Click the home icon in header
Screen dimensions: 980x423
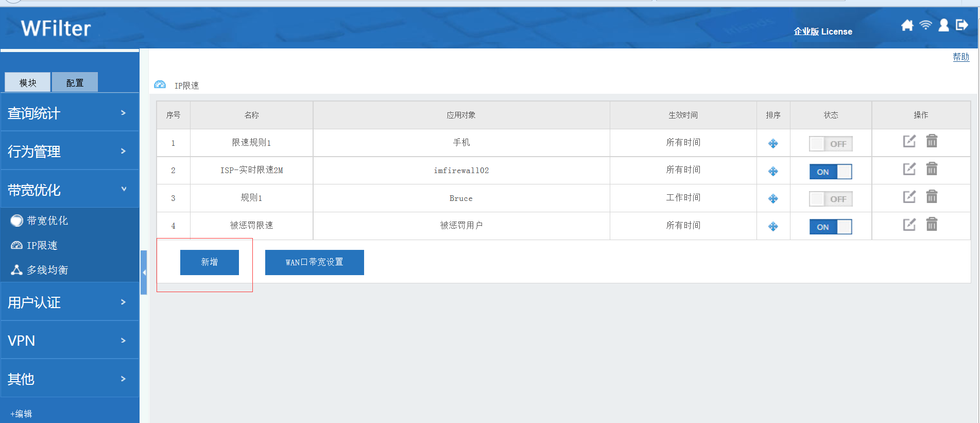[907, 25]
